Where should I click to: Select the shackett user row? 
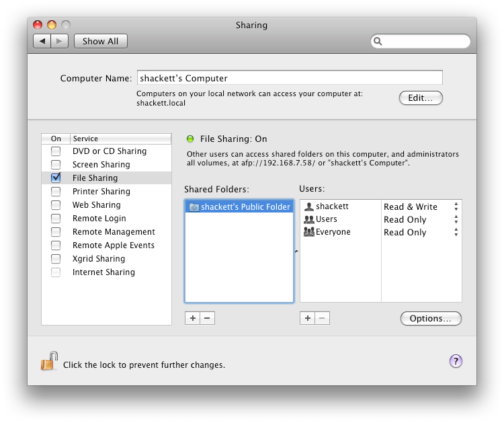tap(381, 206)
